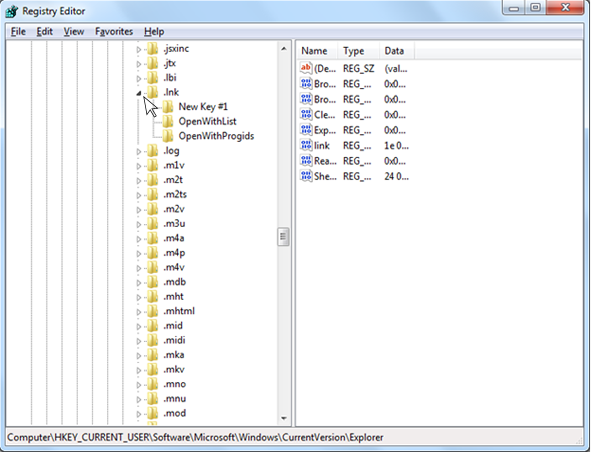This screenshot has width=591, height=452.
Task: Select the OpenWithList folder icon
Action: 168,121
